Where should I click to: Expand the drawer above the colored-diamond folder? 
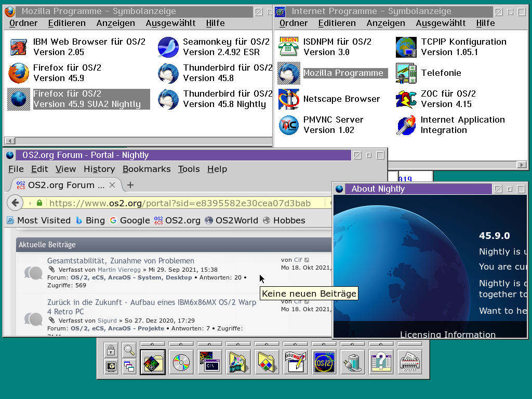pos(267,344)
